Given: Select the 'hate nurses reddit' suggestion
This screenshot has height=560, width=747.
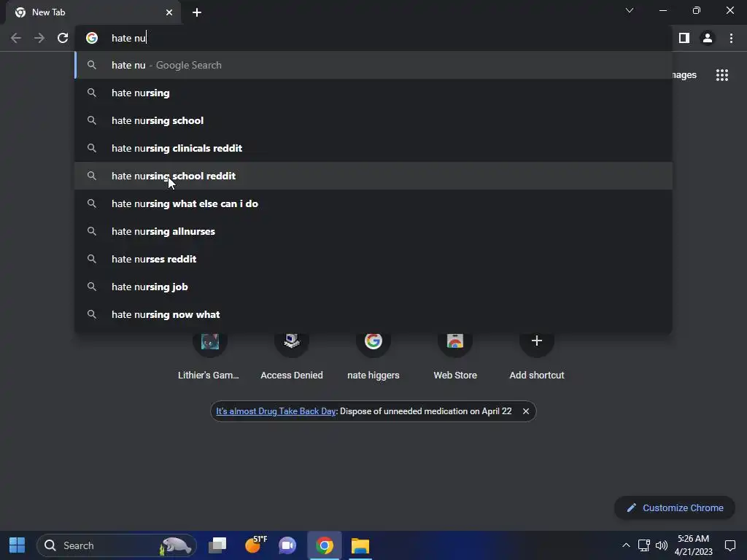Looking at the screenshot, I should coord(373,259).
